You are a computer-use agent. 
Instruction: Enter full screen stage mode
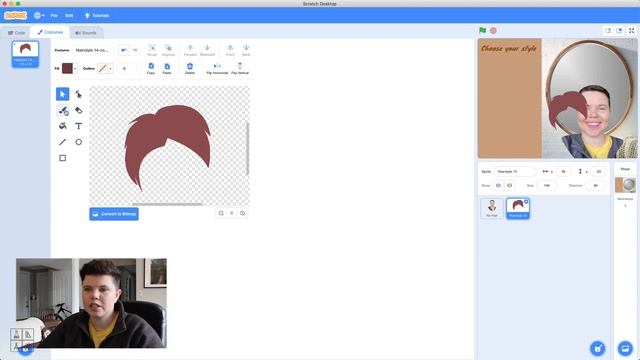click(631, 31)
